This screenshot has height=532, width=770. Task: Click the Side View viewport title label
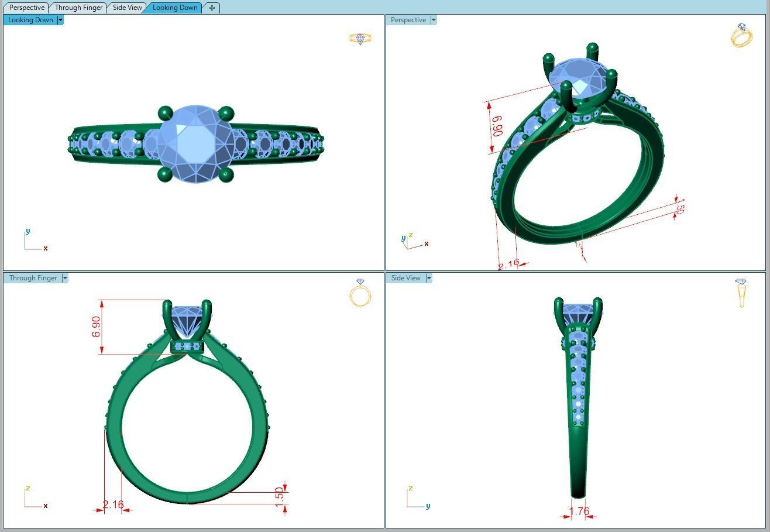click(406, 278)
